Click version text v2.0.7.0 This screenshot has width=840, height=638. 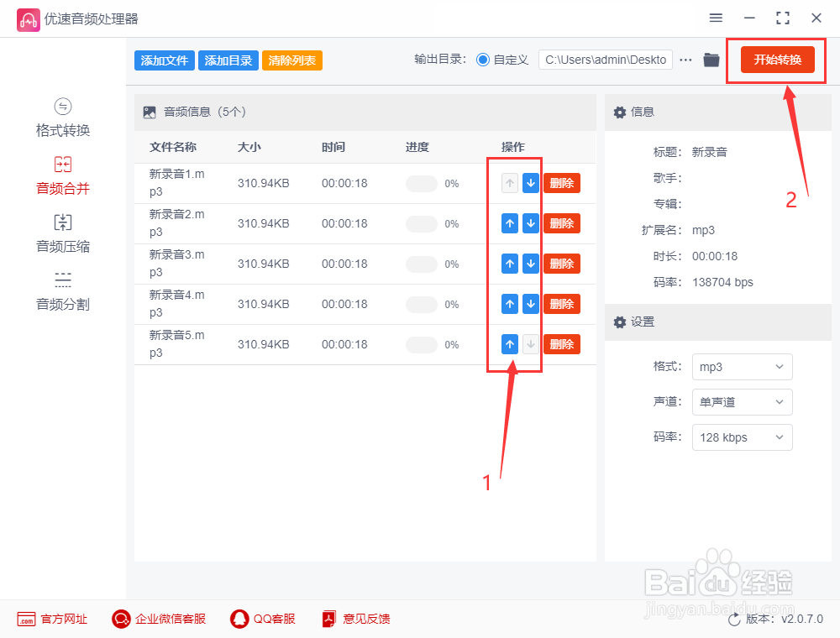pyautogui.click(x=802, y=619)
